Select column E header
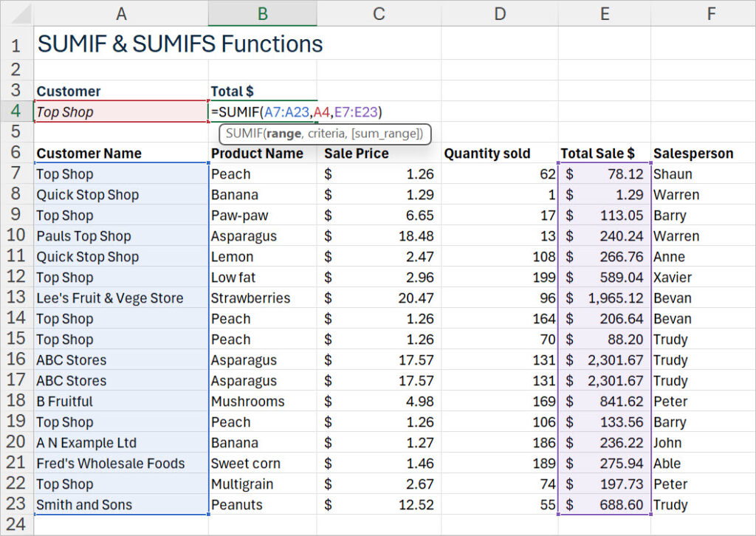 click(x=604, y=13)
